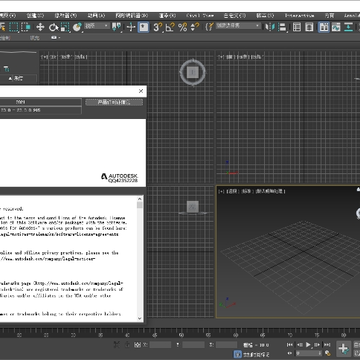Step to the next frame

tap(317, 344)
